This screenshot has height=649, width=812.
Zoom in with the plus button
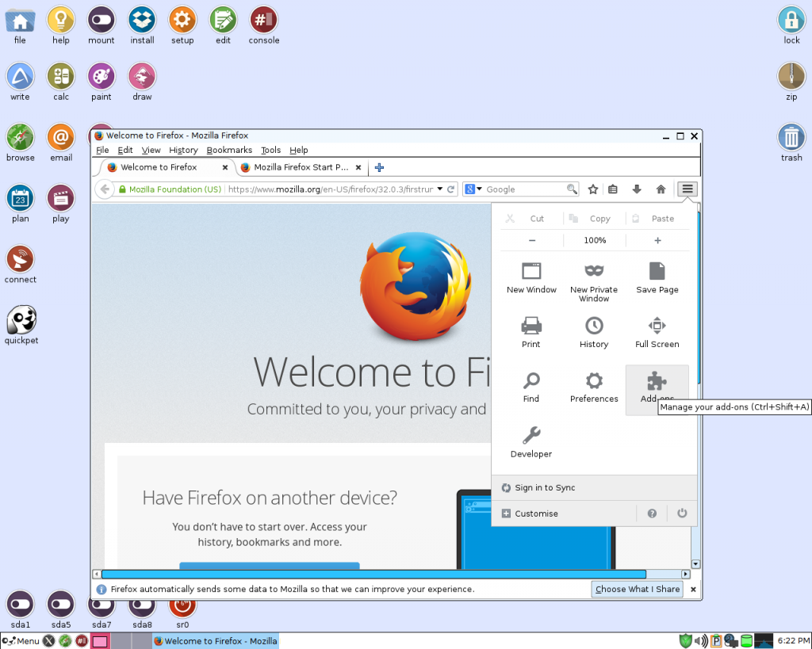click(x=657, y=241)
